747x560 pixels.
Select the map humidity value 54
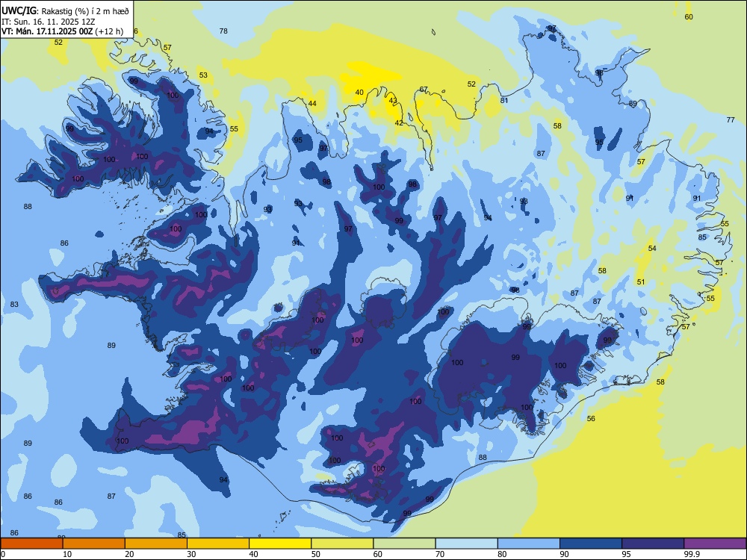(x=652, y=248)
